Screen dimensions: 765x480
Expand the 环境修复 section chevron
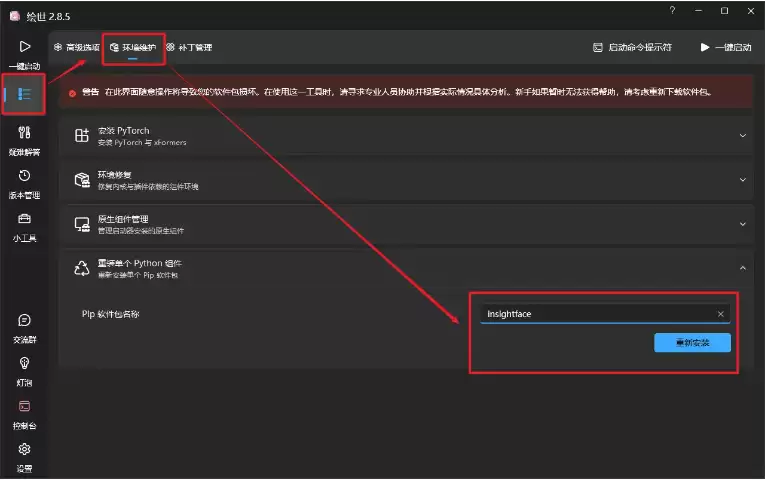point(743,180)
